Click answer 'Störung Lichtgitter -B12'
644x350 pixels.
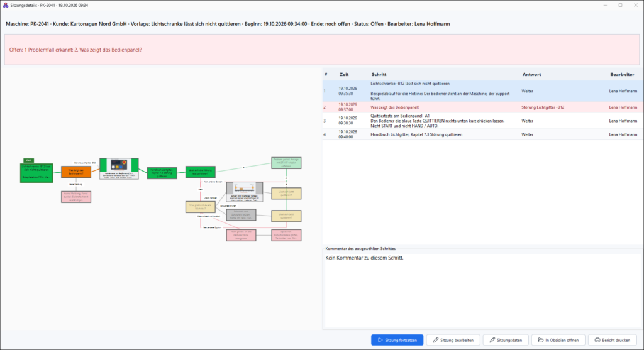click(x=543, y=107)
